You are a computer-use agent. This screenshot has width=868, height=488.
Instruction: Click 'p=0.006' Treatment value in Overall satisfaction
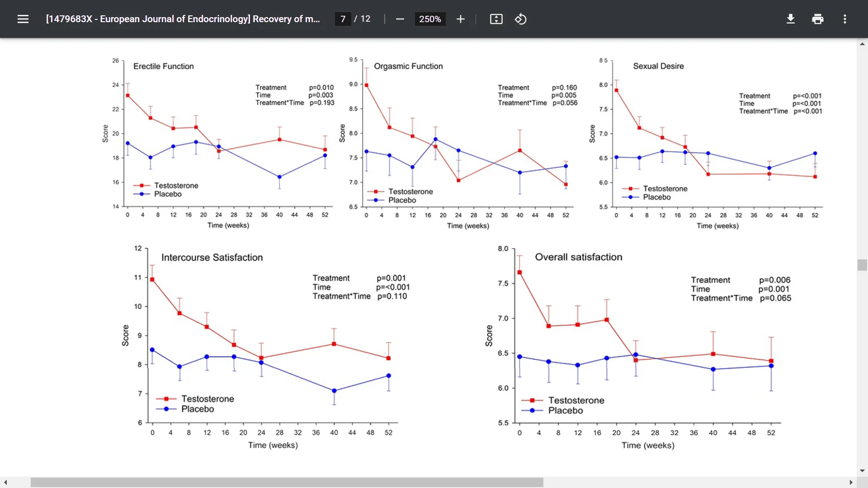(x=775, y=280)
